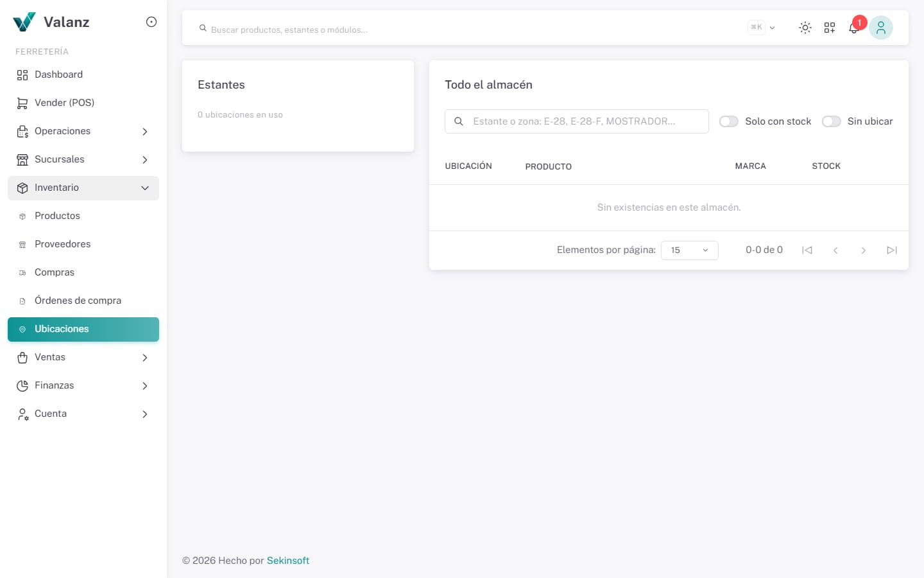The image size is (924, 578).
Task: Toggle light theme sun icon
Action: click(x=805, y=28)
